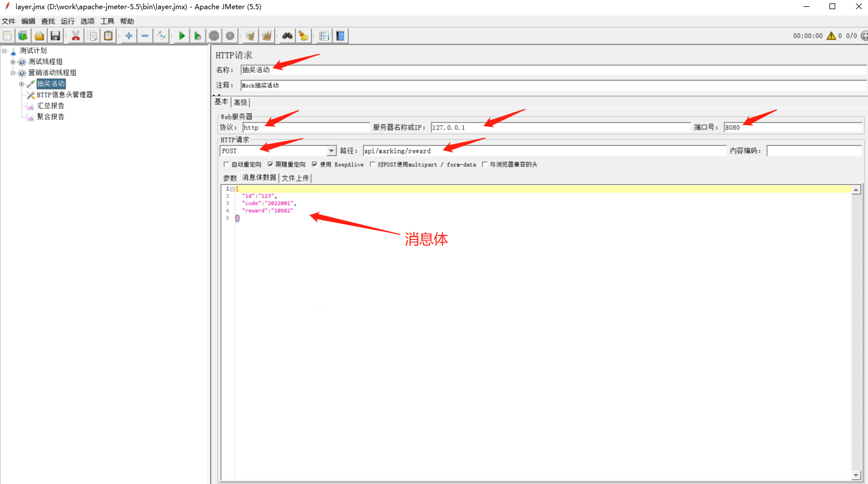This screenshot has width=868, height=484.
Task: Select 汇总报告 tree item
Action: click(x=51, y=106)
